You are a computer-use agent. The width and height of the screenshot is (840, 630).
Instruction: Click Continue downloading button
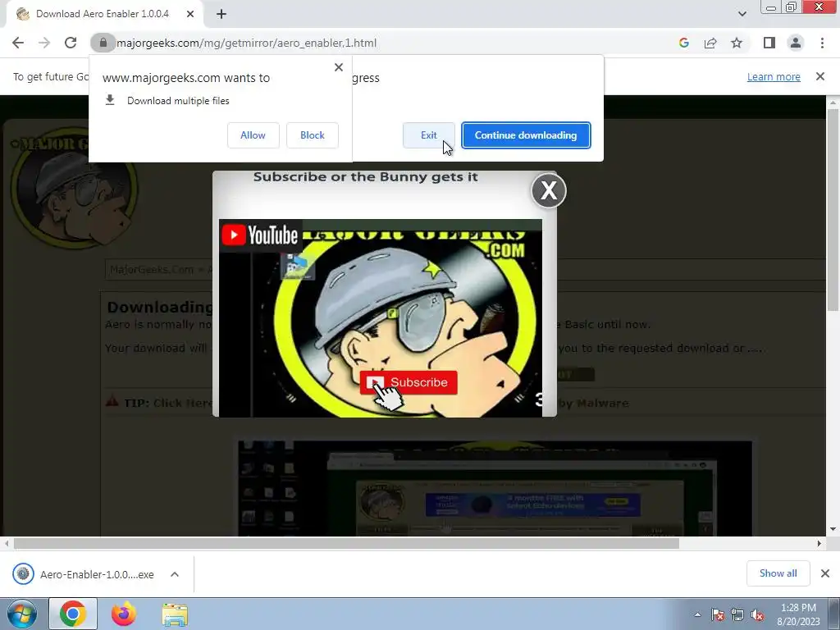point(526,135)
